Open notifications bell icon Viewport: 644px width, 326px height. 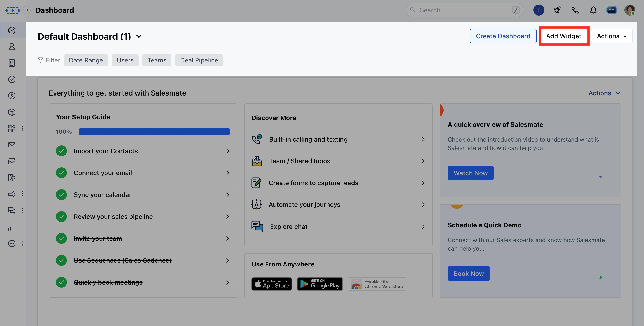(x=593, y=10)
